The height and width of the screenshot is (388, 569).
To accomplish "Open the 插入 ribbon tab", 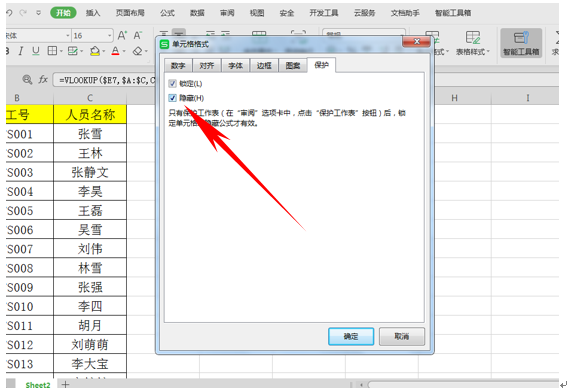I will pos(93,13).
